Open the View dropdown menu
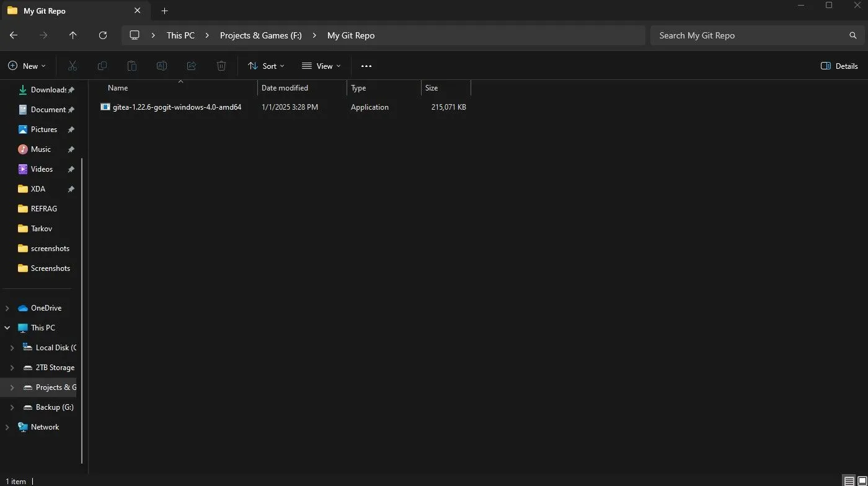The width and height of the screenshot is (868, 486). tap(321, 66)
